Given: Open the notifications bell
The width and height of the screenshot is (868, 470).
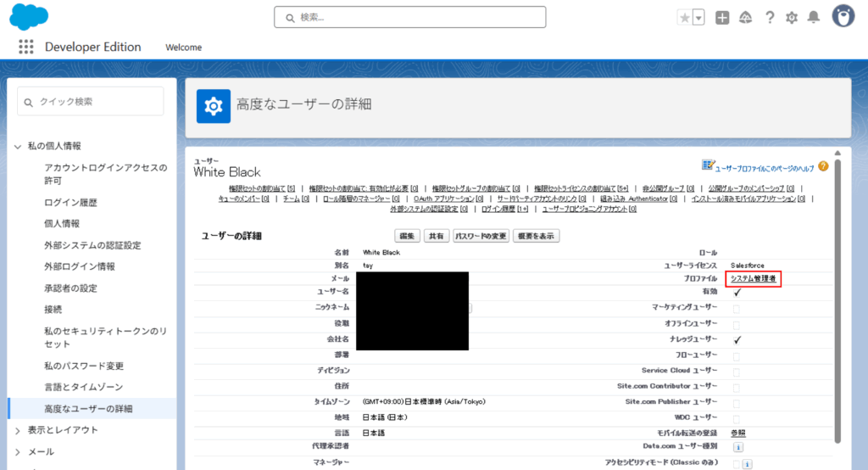Looking at the screenshot, I should point(814,17).
